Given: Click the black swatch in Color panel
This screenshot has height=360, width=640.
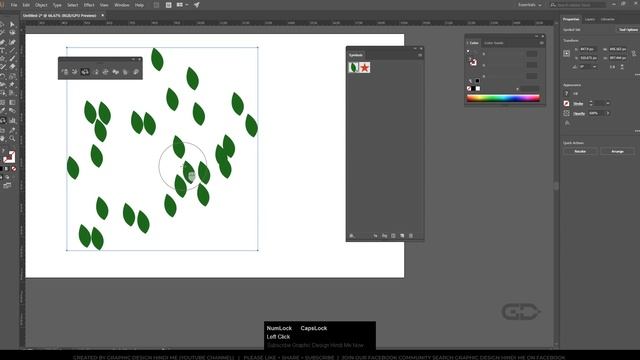Looking at the screenshot, I should [473, 89].
